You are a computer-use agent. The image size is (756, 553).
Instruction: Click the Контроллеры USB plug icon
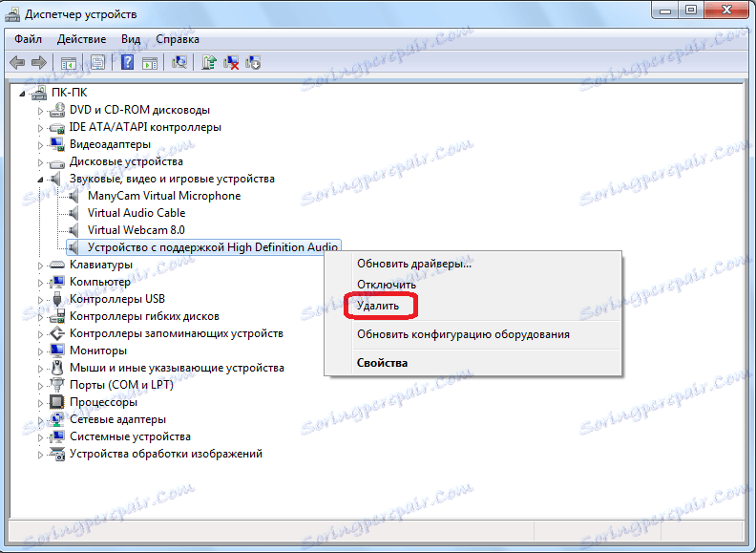(57, 299)
